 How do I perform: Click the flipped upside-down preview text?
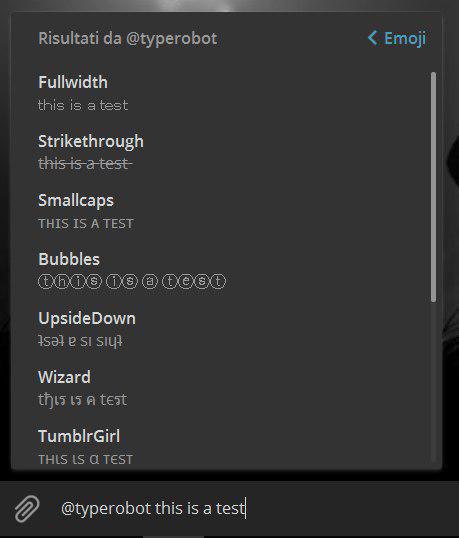coord(80,341)
